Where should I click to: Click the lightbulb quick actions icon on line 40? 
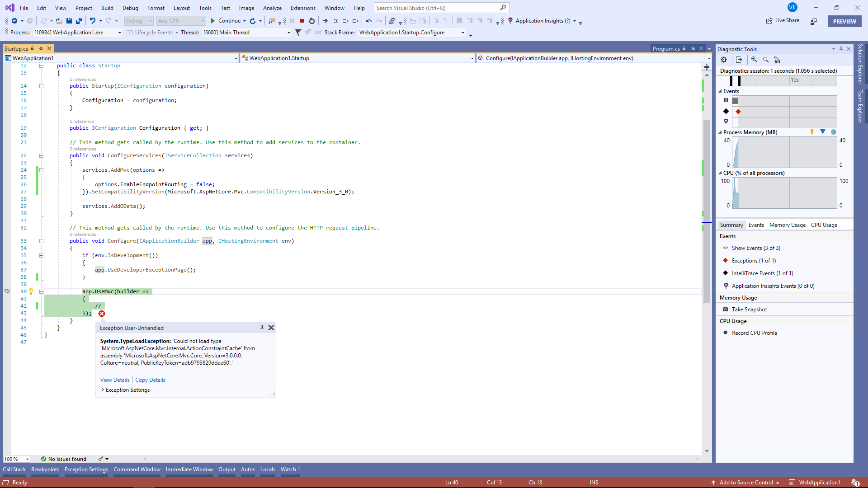pos(31,291)
